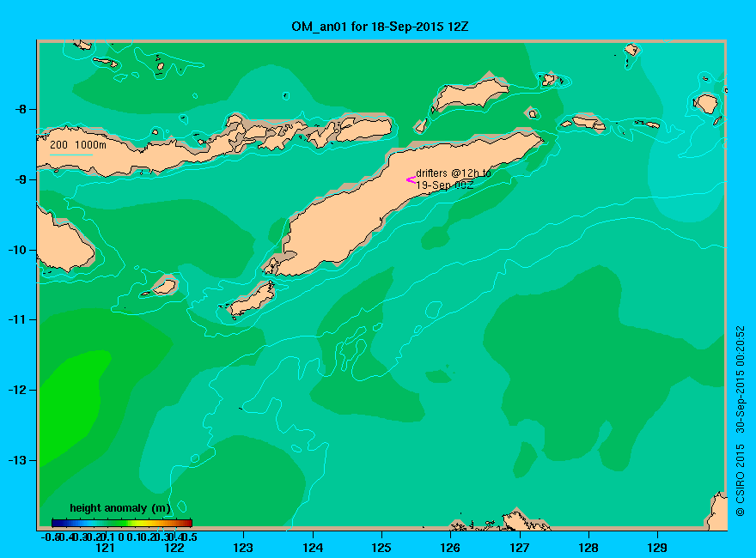Click the title "OM_an01 for 18-Sep-2015 12Z"

click(x=380, y=27)
